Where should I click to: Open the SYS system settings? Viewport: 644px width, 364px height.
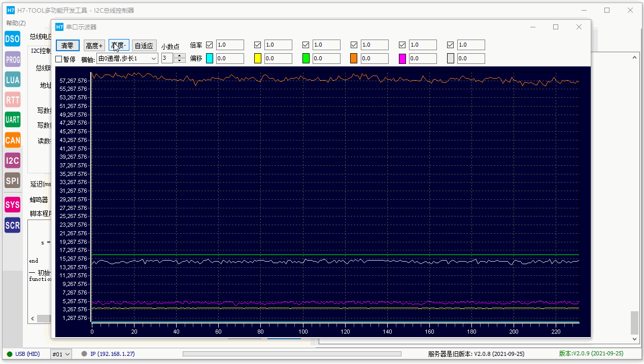click(12, 205)
